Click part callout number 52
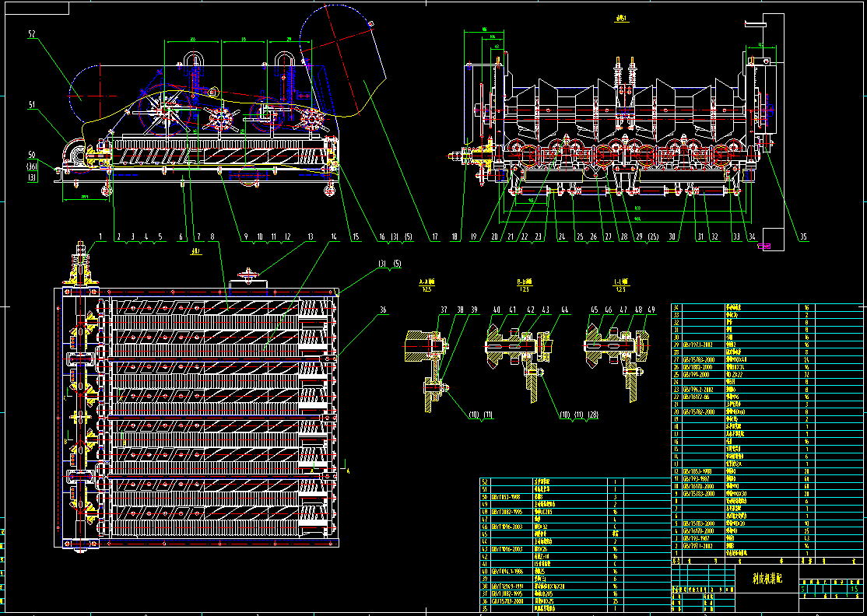The width and height of the screenshot is (867, 616). point(32,34)
